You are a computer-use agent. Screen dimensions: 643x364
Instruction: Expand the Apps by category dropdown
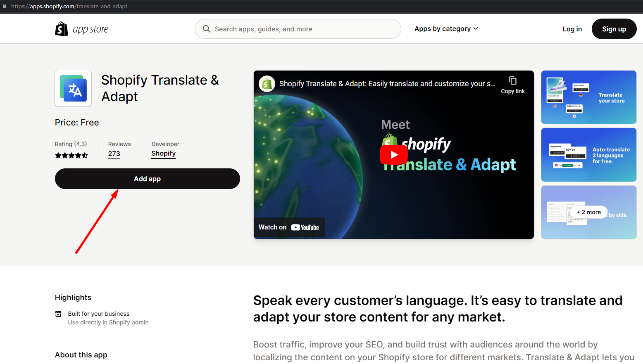446,29
